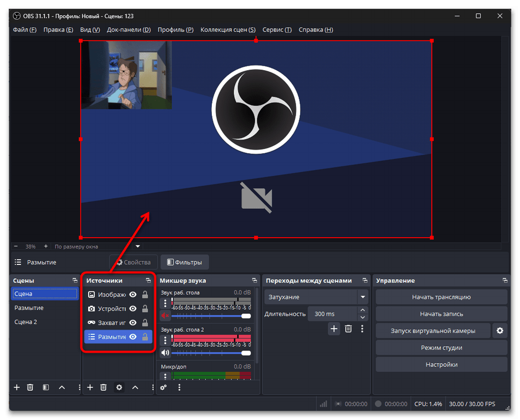Click Начать трансляцию button
The width and height of the screenshot is (520, 420).
441,297
